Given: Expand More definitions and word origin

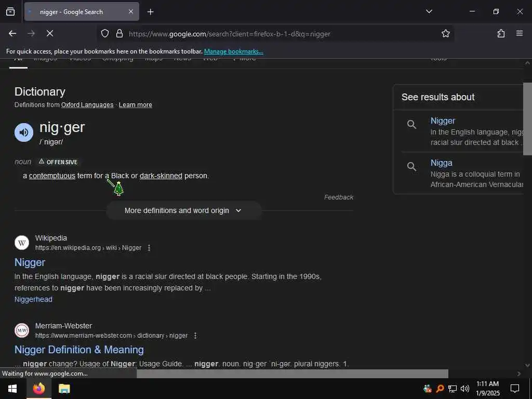Looking at the screenshot, I should click(x=183, y=211).
